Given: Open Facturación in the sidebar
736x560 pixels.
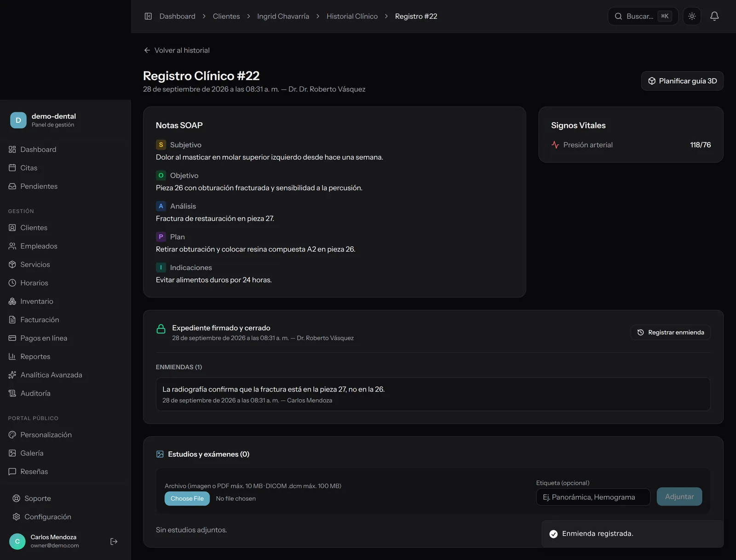Looking at the screenshot, I should [65, 320].
